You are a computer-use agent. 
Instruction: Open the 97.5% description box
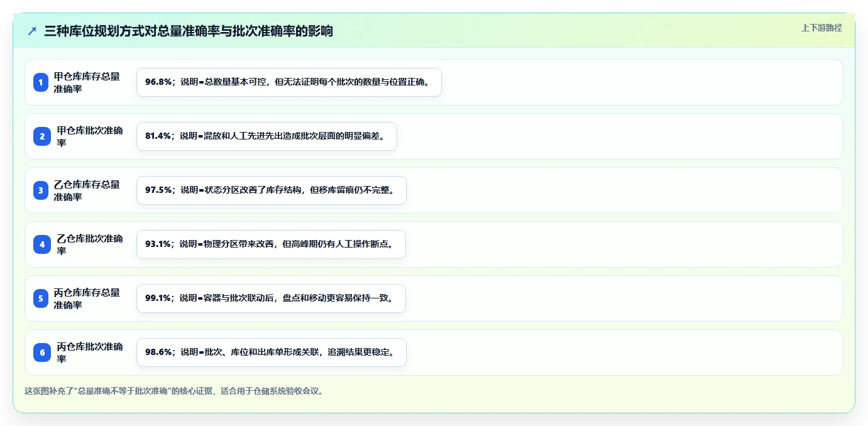pos(272,190)
